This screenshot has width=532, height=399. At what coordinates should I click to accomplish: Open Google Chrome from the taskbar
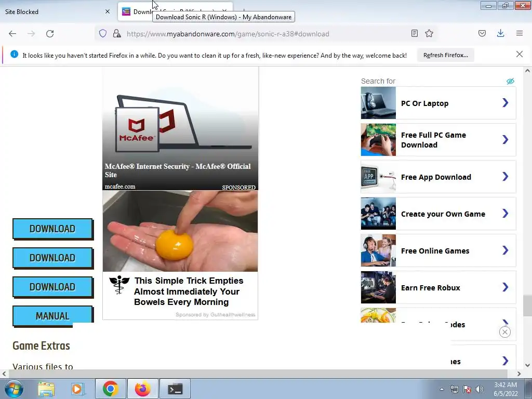(110, 389)
